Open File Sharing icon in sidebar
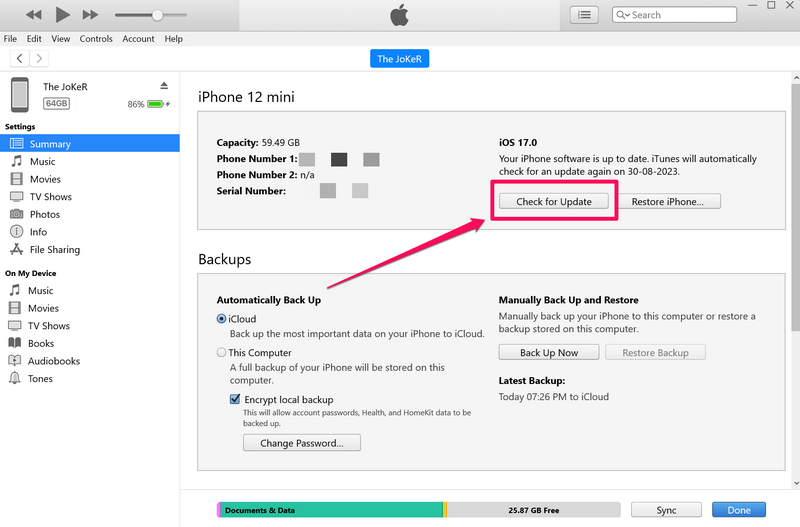 [17, 249]
